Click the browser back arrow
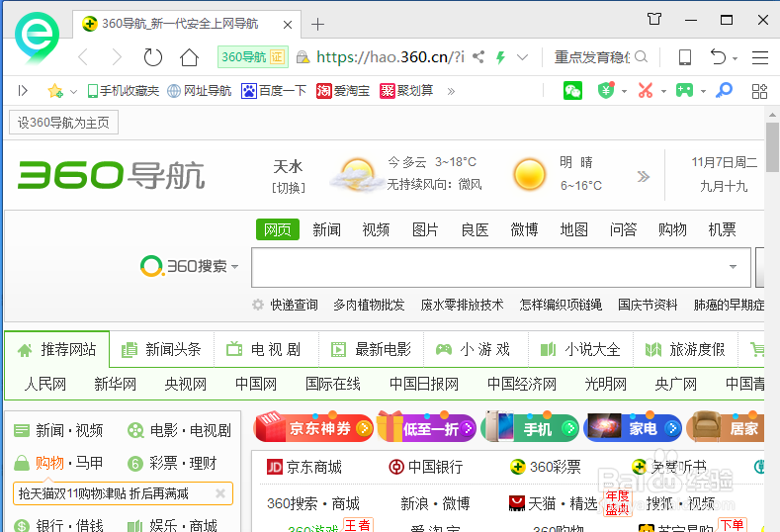This screenshot has height=532, width=780. (x=83, y=57)
